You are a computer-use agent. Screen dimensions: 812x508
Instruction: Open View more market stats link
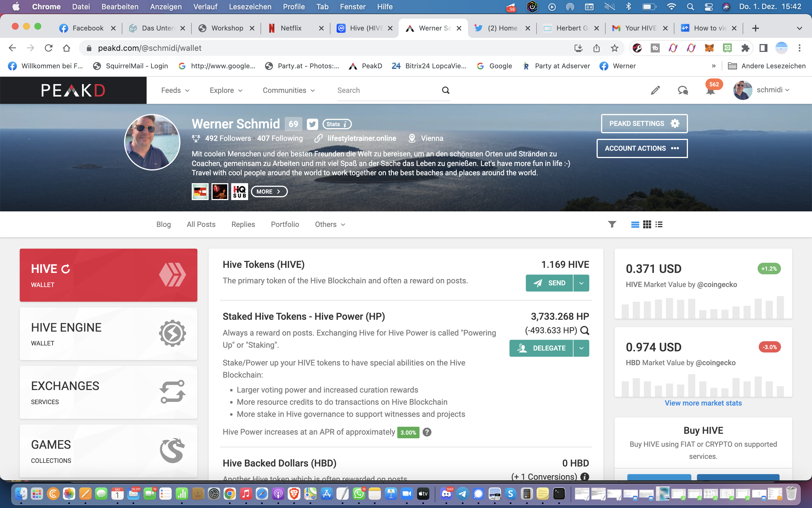pyautogui.click(x=703, y=403)
